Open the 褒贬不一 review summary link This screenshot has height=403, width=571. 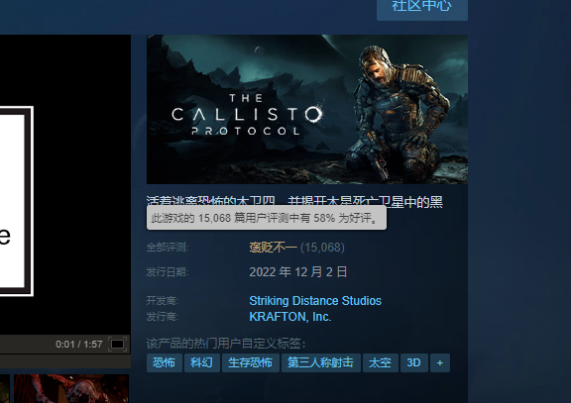[x=273, y=248]
